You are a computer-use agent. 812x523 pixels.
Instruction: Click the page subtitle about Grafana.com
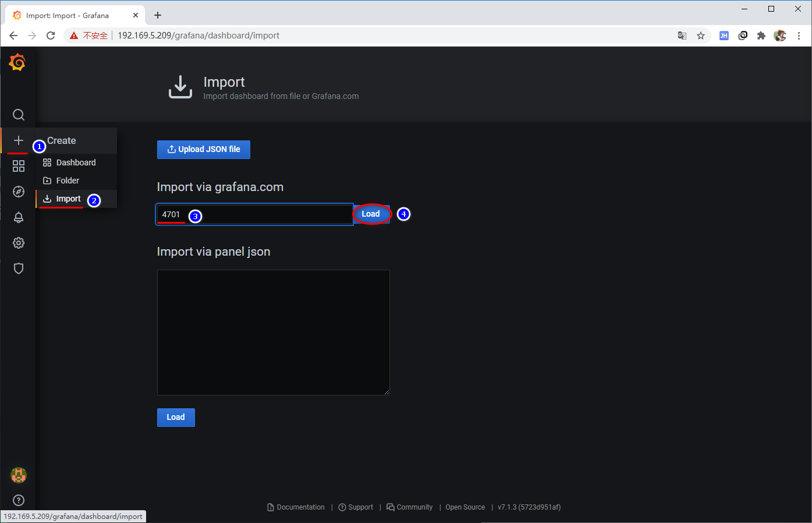click(x=281, y=96)
